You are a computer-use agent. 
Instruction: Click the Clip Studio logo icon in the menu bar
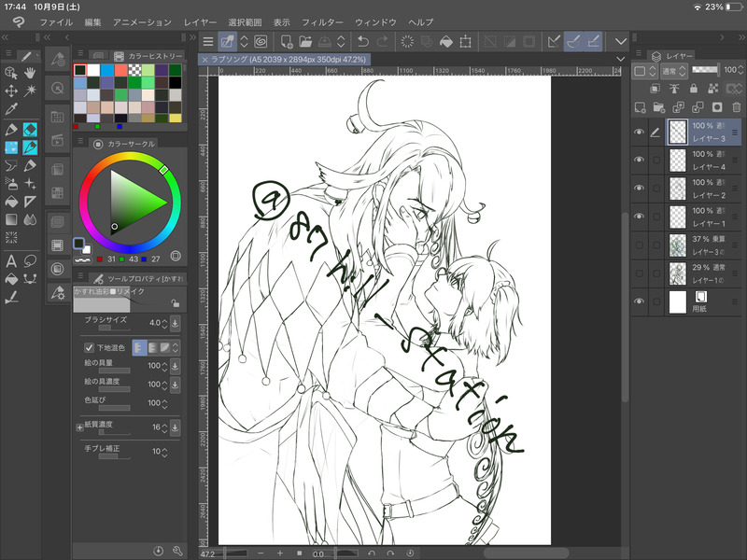click(x=19, y=21)
